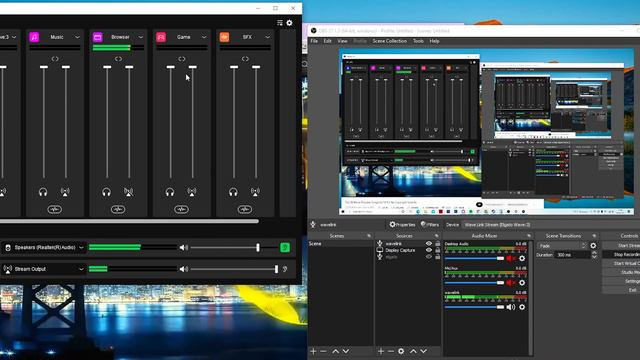640x360 pixels.
Task: Click the green listen button on Speakers row
Action: (285, 247)
